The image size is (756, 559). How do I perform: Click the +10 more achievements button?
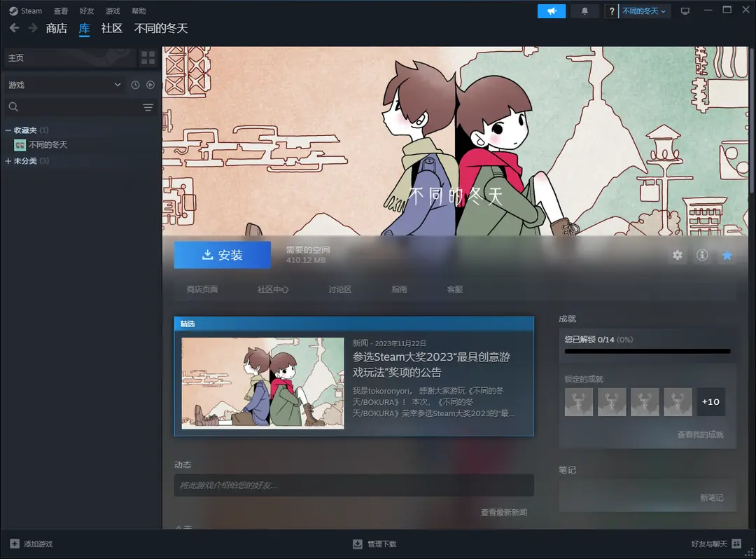[710, 402]
